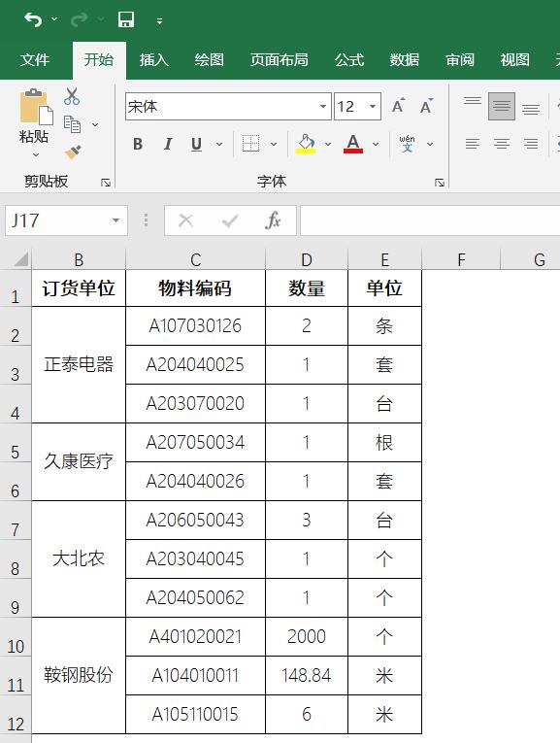Apply yellow fill color bucket
560x743 pixels.
coord(306,144)
